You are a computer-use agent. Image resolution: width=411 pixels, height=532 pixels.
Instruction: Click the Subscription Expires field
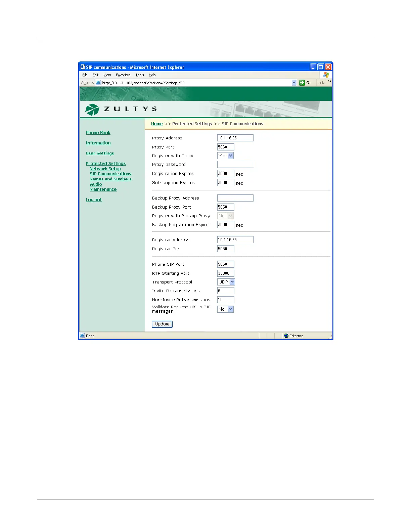[226, 182]
